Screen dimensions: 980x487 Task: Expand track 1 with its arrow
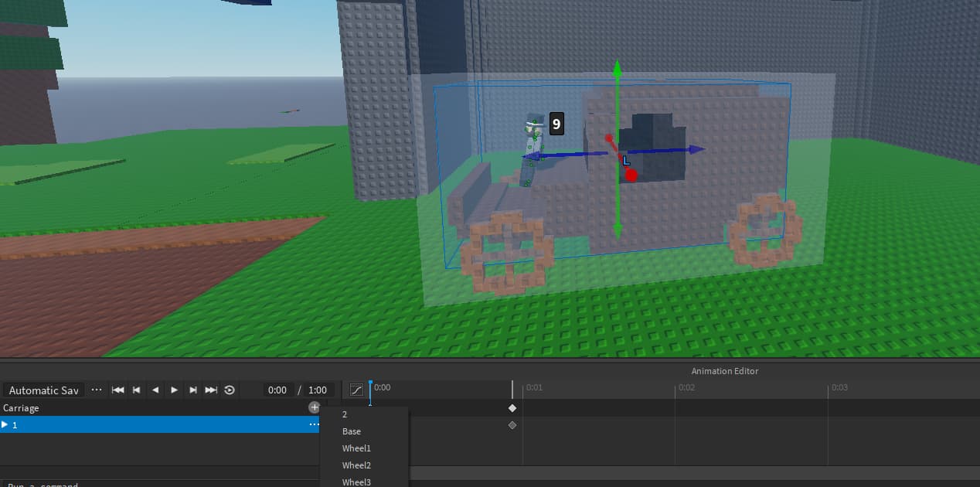tap(5, 424)
